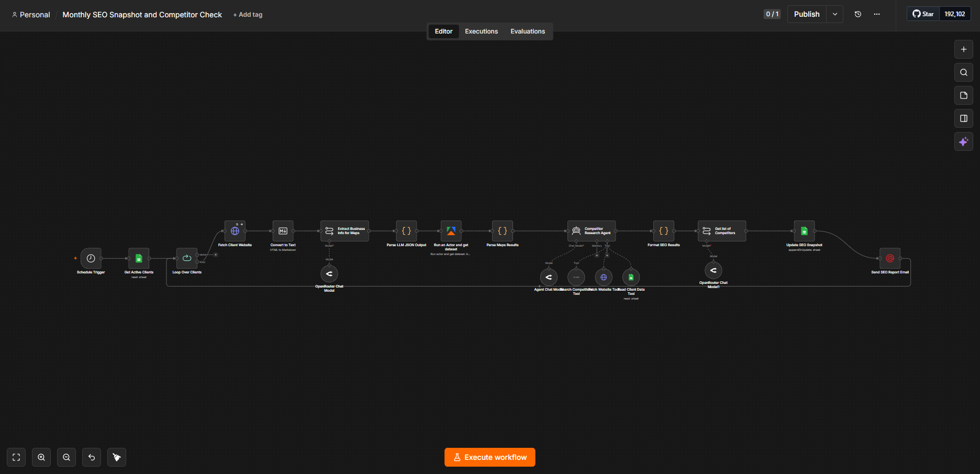The height and width of the screenshot is (474, 980).
Task: Zoom out of the canvas
Action: (66, 457)
